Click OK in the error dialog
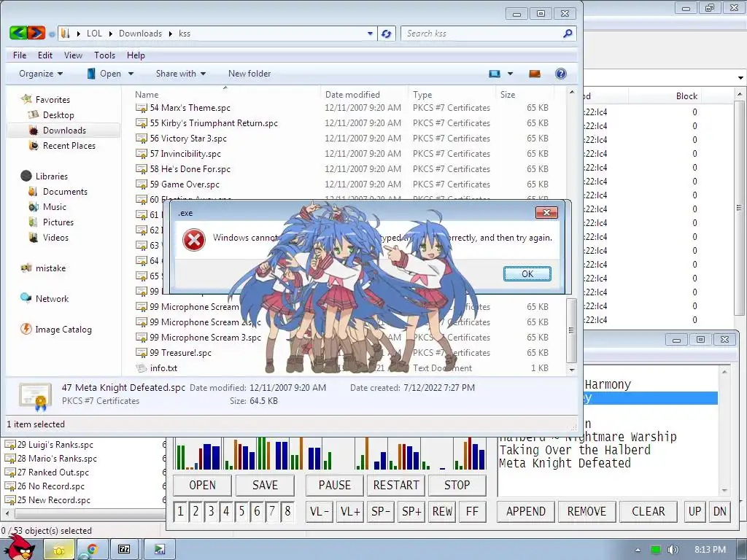The width and height of the screenshot is (747, 560). click(527, 274)
